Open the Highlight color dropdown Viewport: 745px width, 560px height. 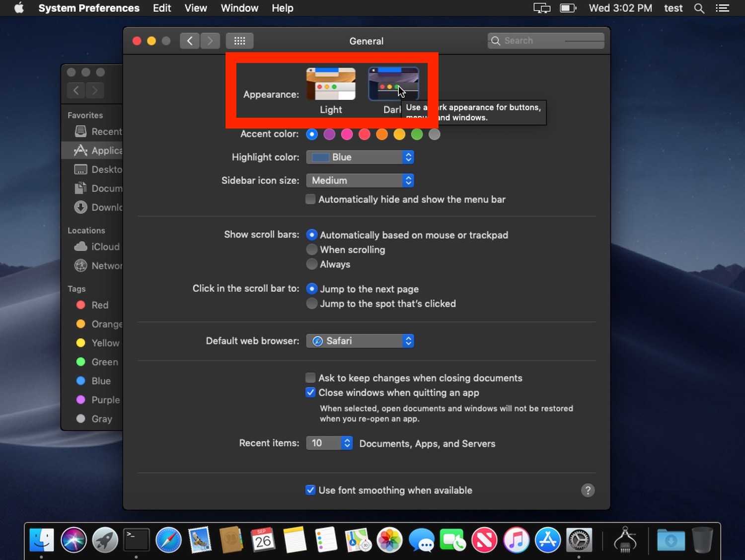click(360, 157)
